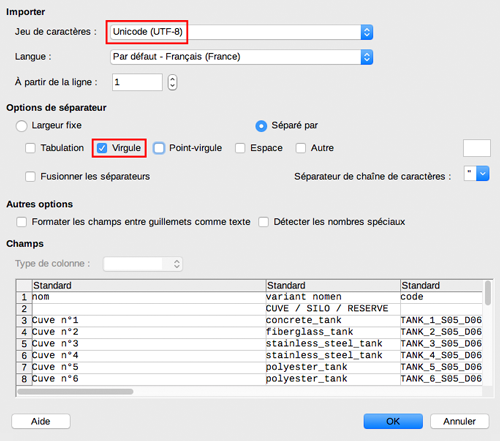This screenshot has height=441, width=500.
Task: Click the Annuler button
Action: (459, 421)
